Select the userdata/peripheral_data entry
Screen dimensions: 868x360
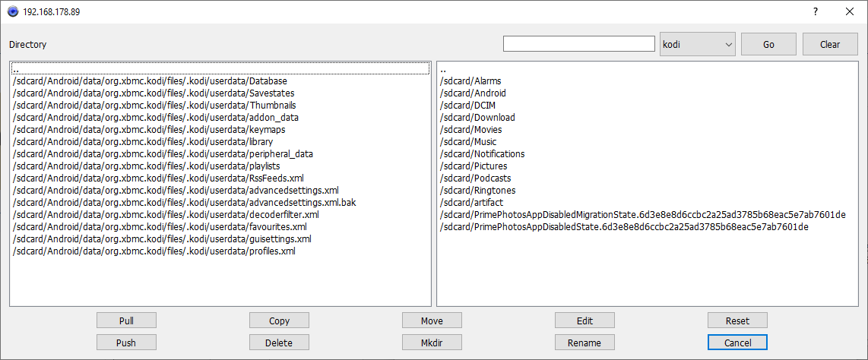pos(220,154)
